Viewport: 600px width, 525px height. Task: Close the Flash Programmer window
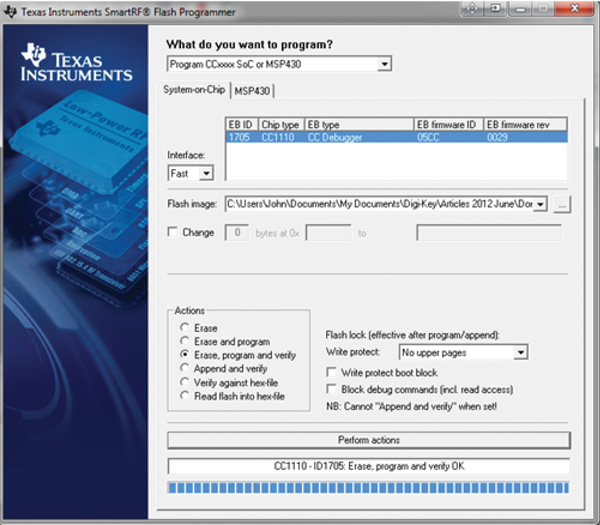(x=572, y=9)
